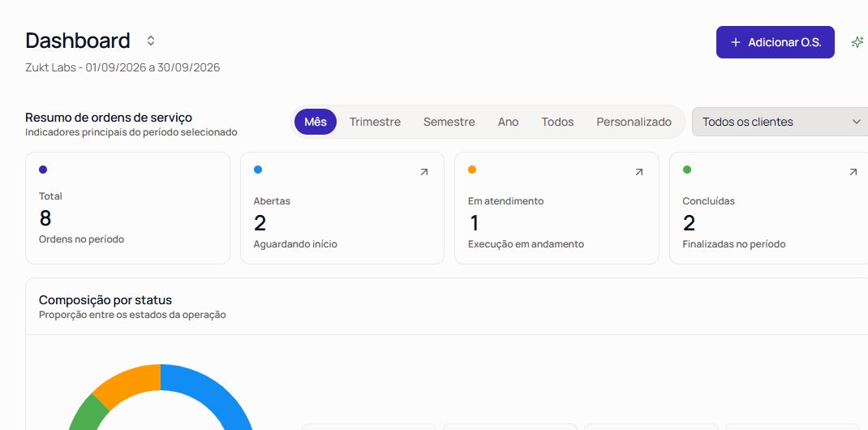Select the Todos period tab

pos(557,122)
